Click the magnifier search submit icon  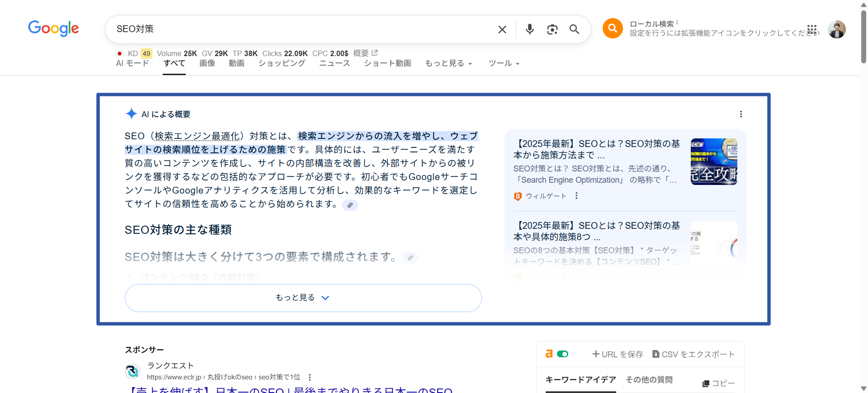(574, 29)
